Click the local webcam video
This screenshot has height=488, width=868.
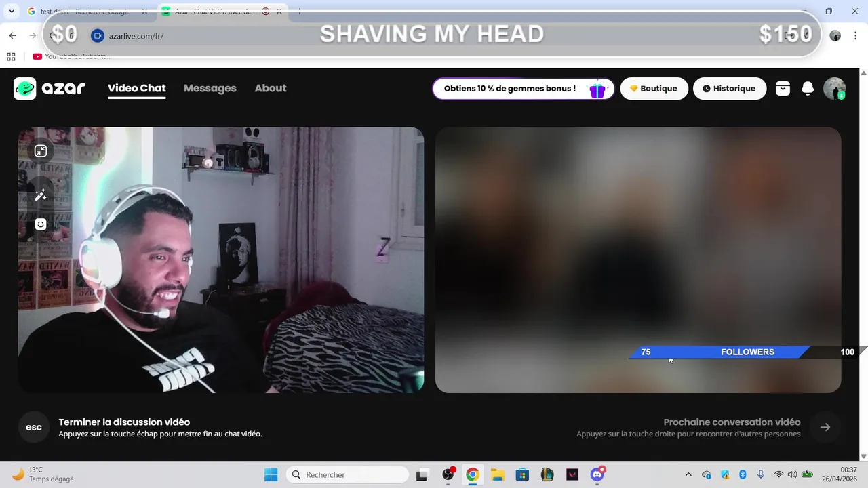pyautogui.click(x=221, y=260)
